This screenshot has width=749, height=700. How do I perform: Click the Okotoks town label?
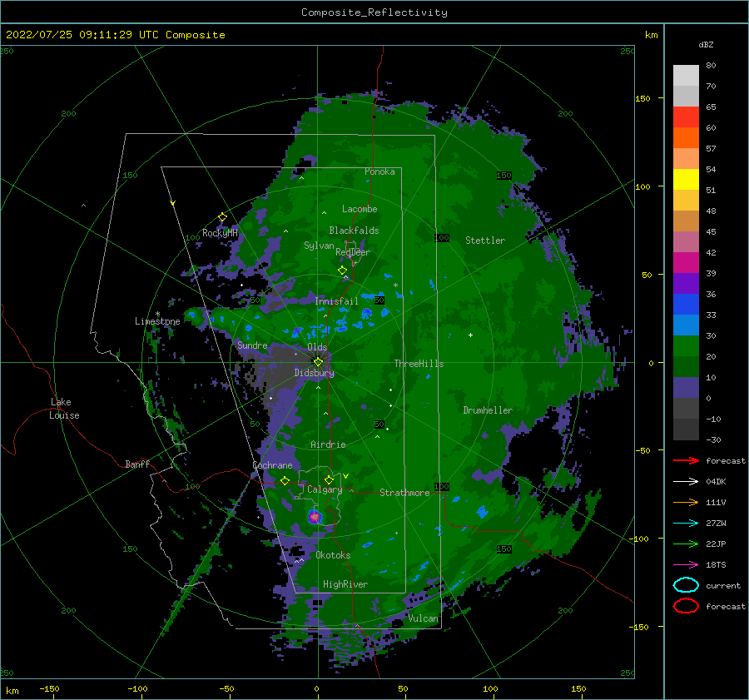333,555
